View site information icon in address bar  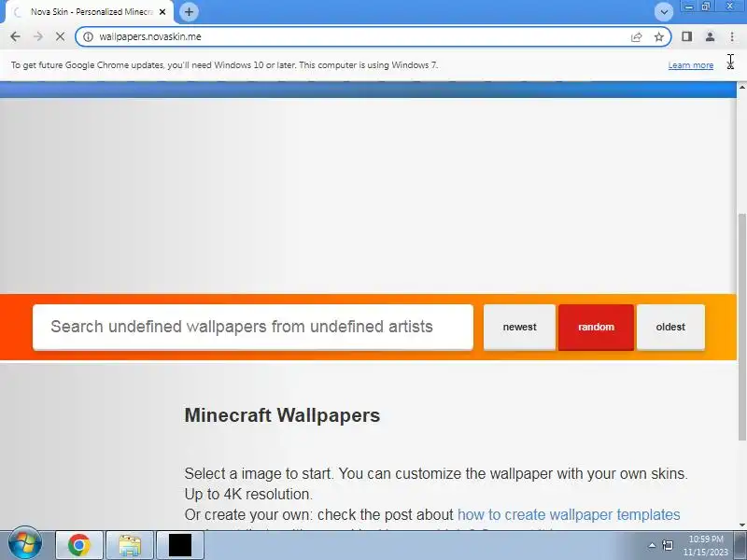pos(88,36)
